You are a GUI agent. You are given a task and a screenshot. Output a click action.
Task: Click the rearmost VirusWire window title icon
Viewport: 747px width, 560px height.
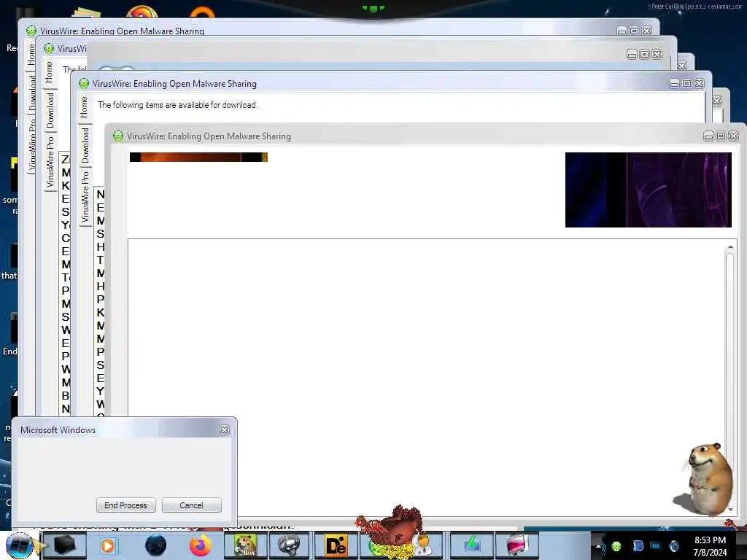(31, 31)
